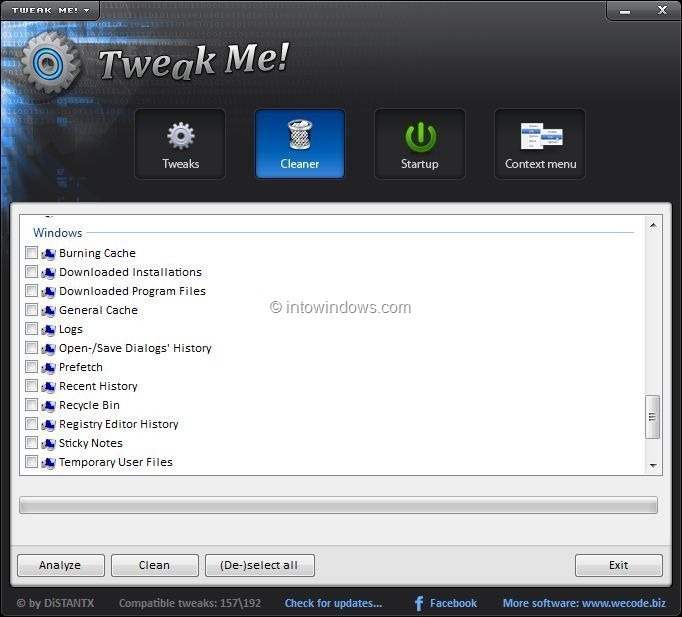Click the Registry Editor History item icon
682x617 pixels.
(49, 424)
